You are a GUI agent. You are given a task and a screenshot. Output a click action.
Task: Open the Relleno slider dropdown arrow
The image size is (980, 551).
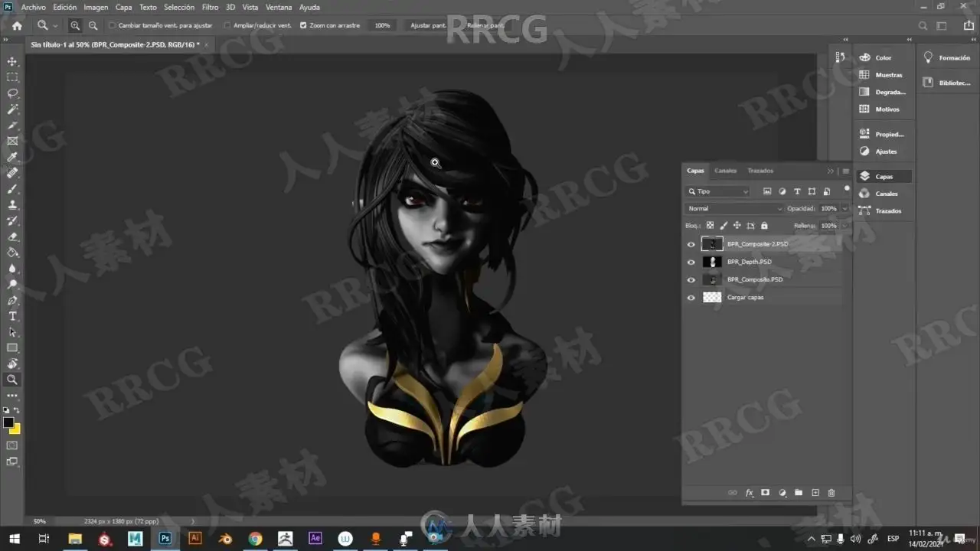(844, 226)
